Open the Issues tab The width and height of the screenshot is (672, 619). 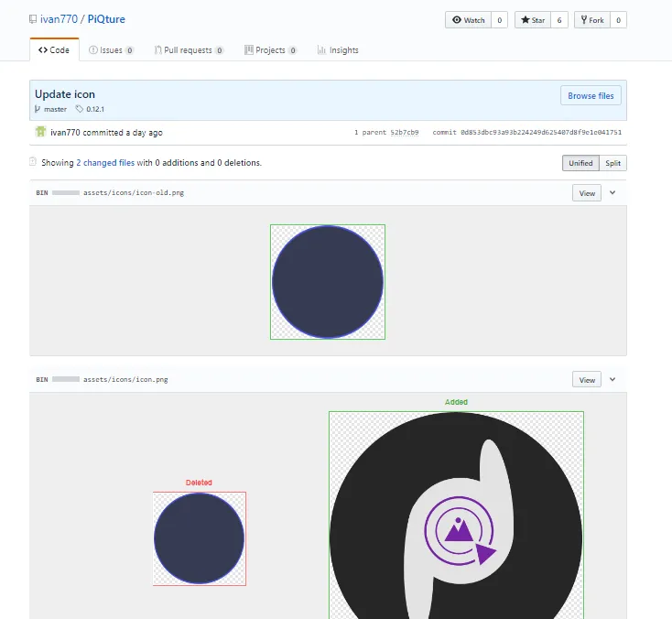[112, 50]
